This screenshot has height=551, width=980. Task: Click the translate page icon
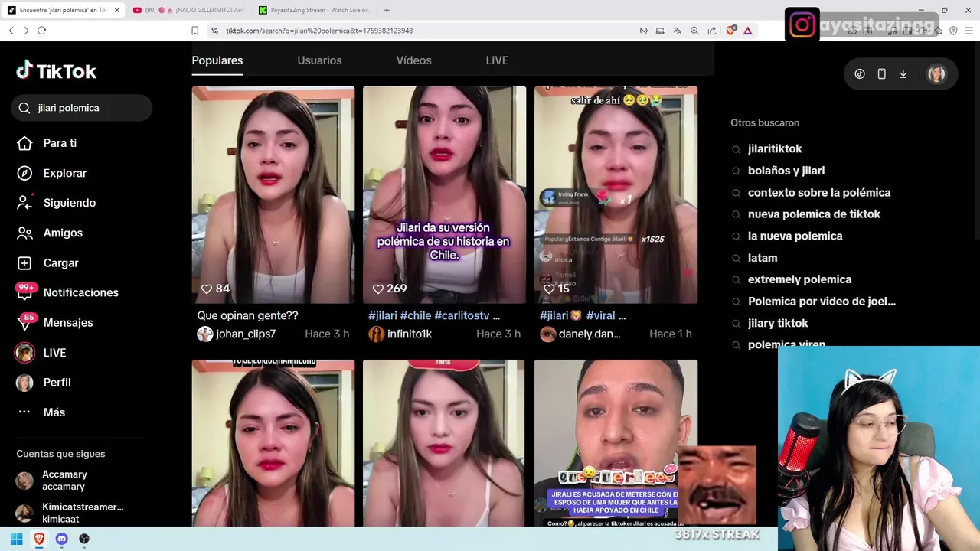point(677,31)
